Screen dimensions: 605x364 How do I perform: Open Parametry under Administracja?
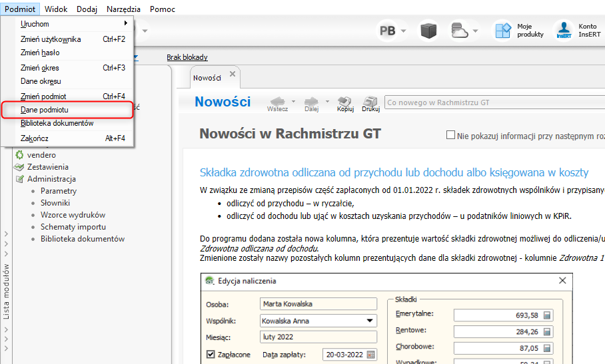pyautogui.click(x=59, y=191)
